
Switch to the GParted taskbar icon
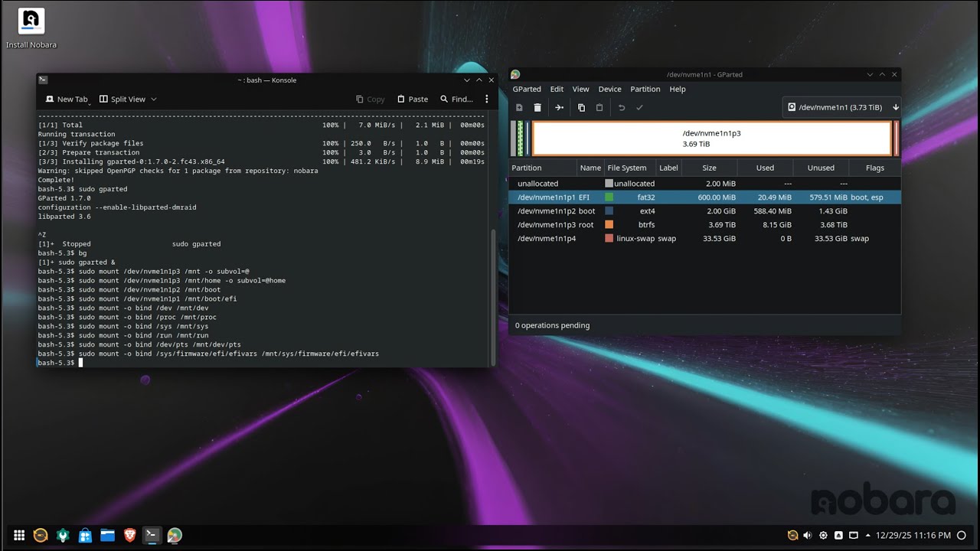click(x=175, y=536)
